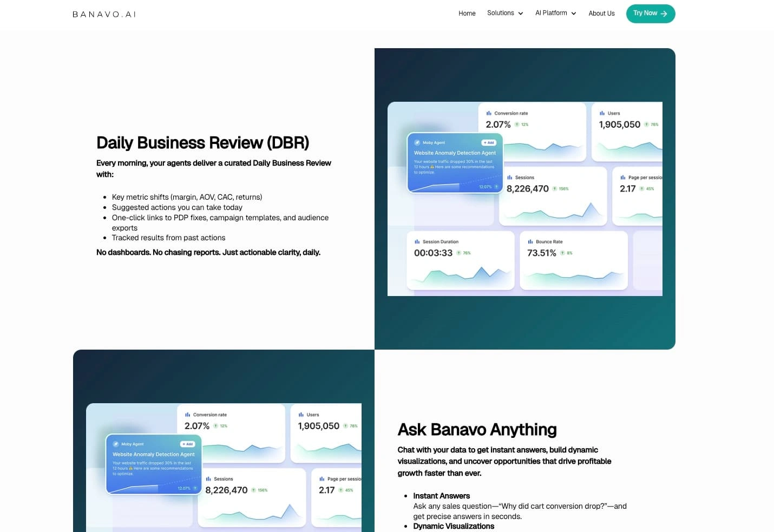Open the dashboard image beside Ask Banavo Anything
The height and width of the screenshot is (532, 774).
pos(224,468)
